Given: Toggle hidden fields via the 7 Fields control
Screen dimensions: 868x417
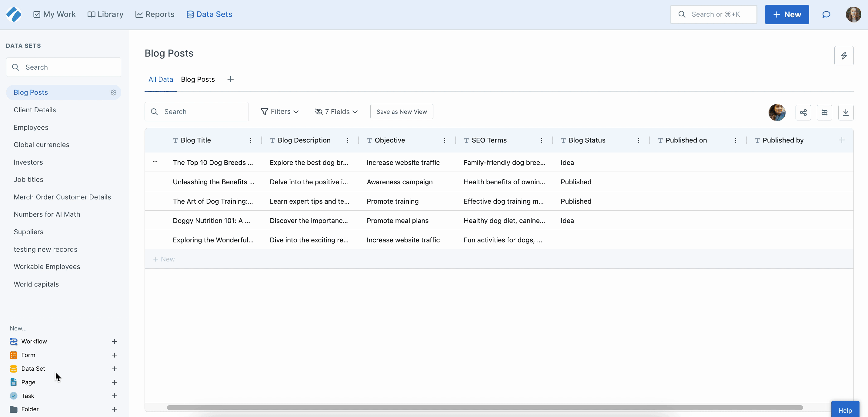Looking at the screenshot, I should pos(336,111).
